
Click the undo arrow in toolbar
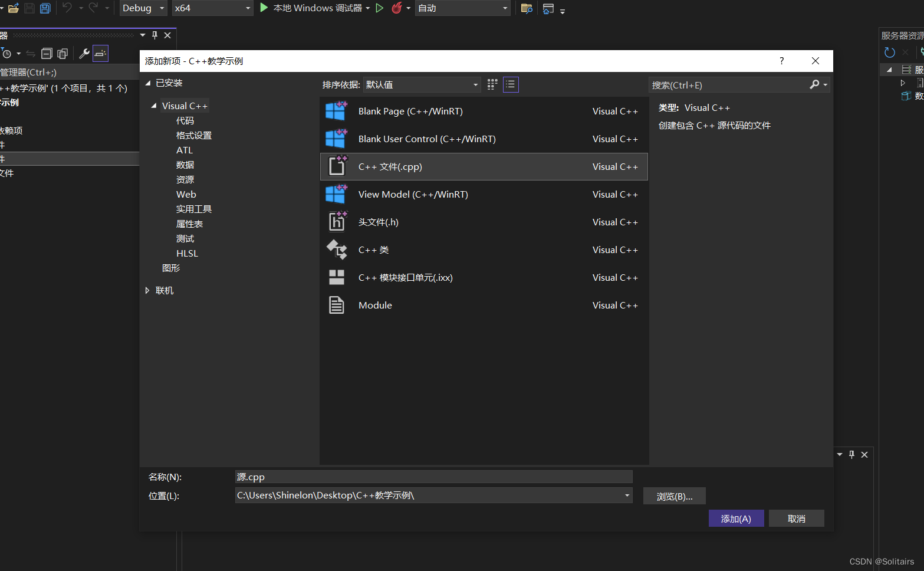[67, 8]
